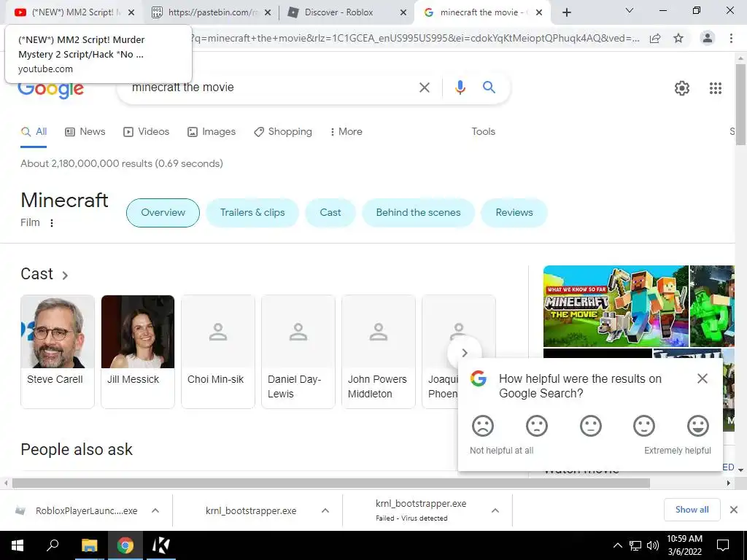
Task: Clear the search box text
Action: [424, 87]
